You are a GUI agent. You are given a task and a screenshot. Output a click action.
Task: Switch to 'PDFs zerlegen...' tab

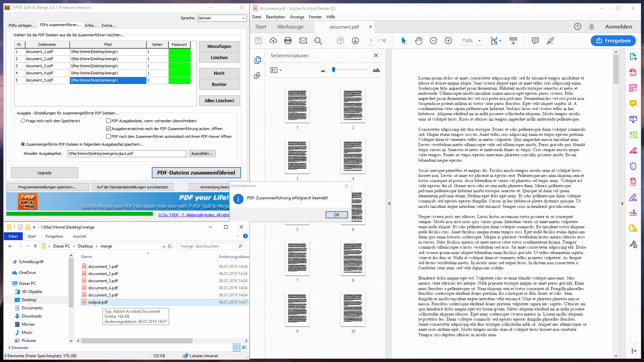click(x=22, y=25)
